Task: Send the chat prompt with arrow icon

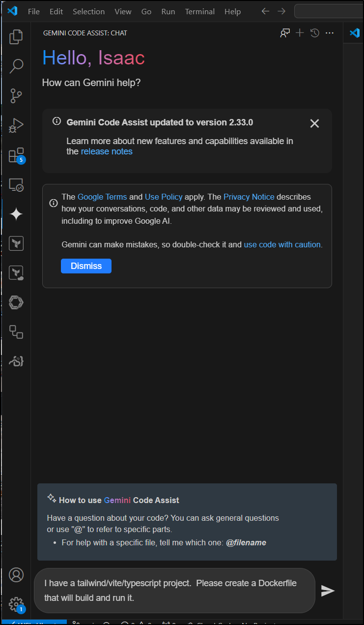Action: tap(328, 591)
